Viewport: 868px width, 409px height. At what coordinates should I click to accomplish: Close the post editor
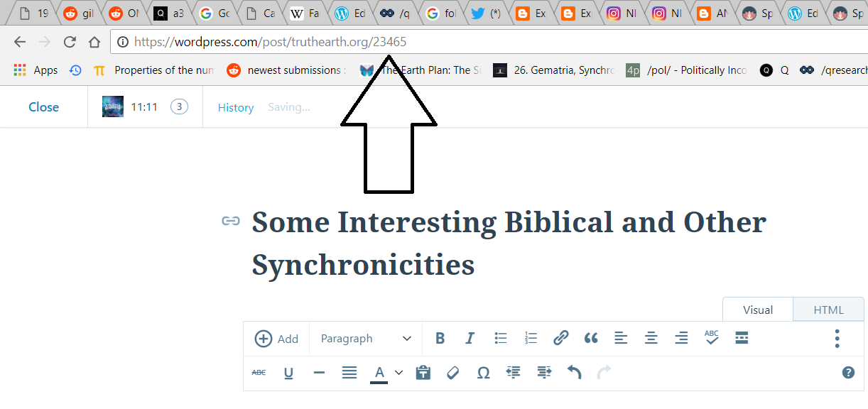[x=43, y=107]
